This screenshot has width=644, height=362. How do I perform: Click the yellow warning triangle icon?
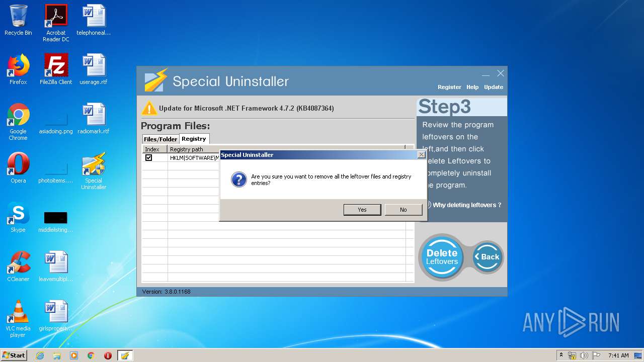pyautogui.click(x=149, y=108)
